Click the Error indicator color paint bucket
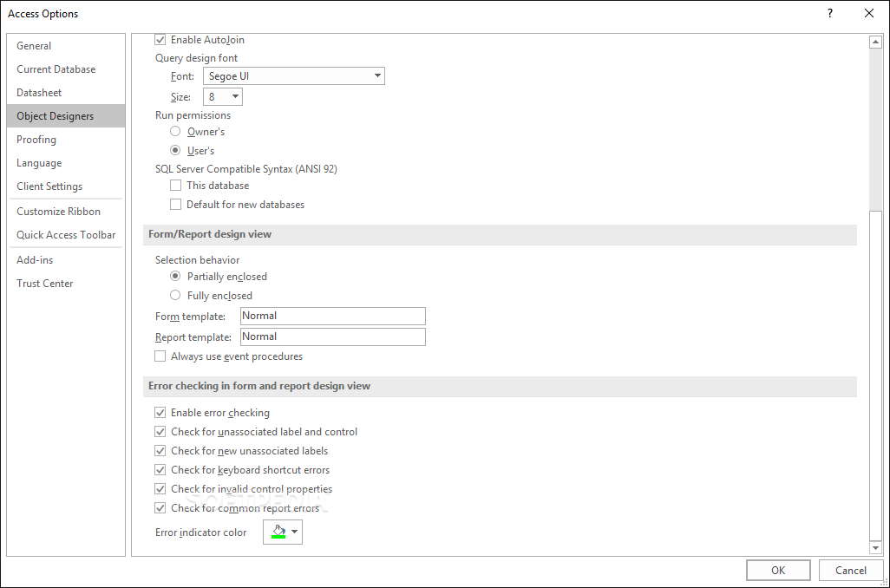The height and width of the screenshot is (588, 890). (x=278, y=532)
